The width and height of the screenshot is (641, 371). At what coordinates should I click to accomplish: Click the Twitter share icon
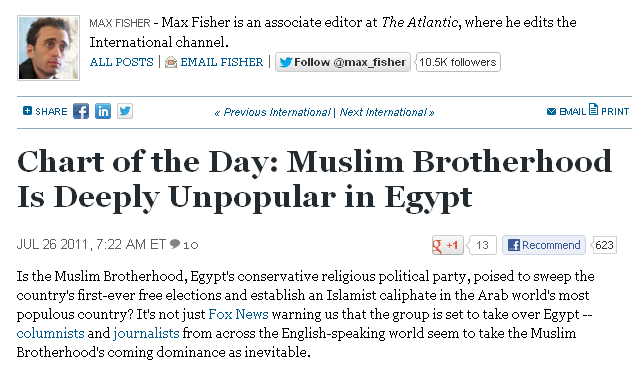click(125, 111)
